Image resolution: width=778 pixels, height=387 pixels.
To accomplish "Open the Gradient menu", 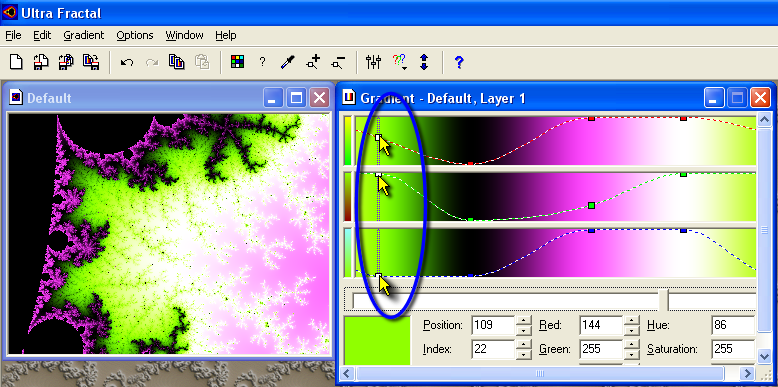I will [84, 35].
